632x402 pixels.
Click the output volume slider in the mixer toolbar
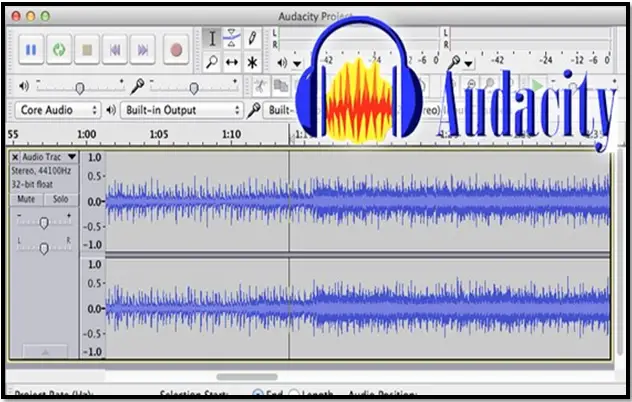[80, 86]
